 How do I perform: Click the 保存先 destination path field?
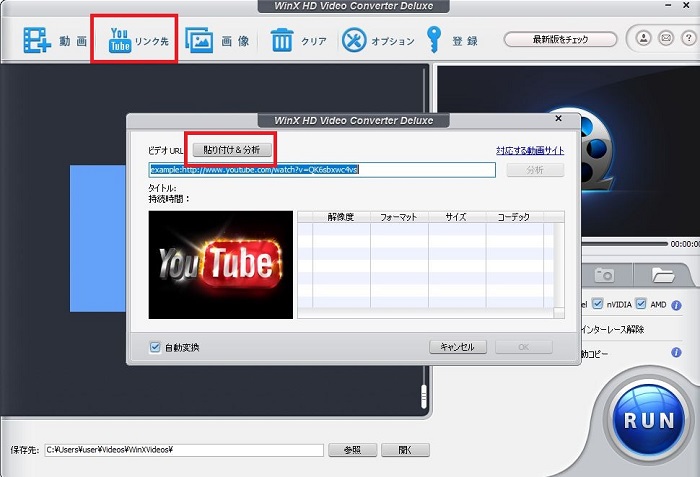(184, 450)
